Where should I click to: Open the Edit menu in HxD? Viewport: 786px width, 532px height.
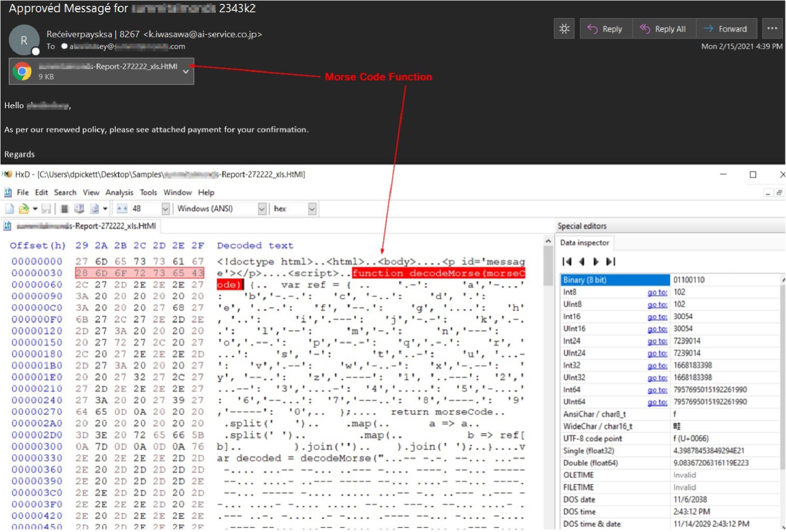[41, 192]
